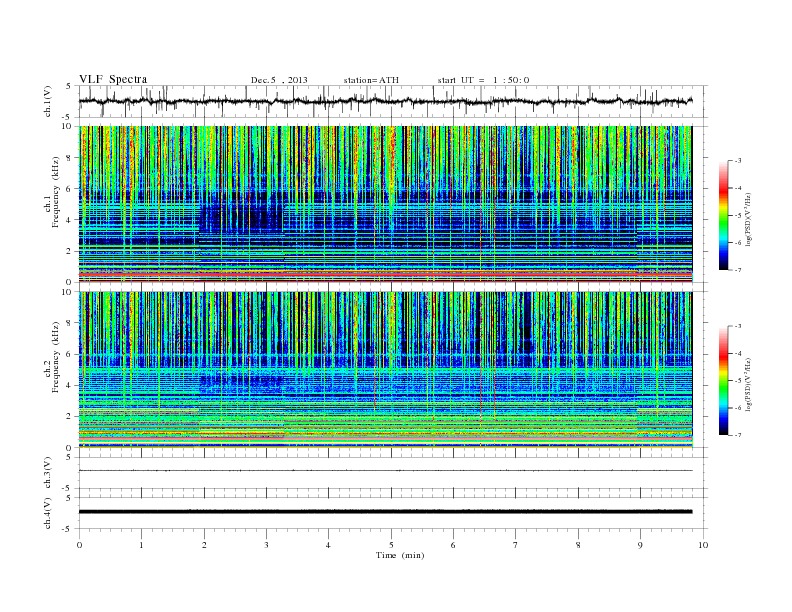Click the "1" tick on the time axis
The image size is (792, 612).
point(142,545)
